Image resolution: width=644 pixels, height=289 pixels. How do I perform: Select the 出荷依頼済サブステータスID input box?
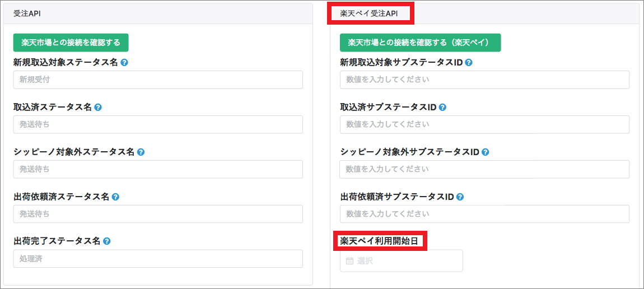484,214
